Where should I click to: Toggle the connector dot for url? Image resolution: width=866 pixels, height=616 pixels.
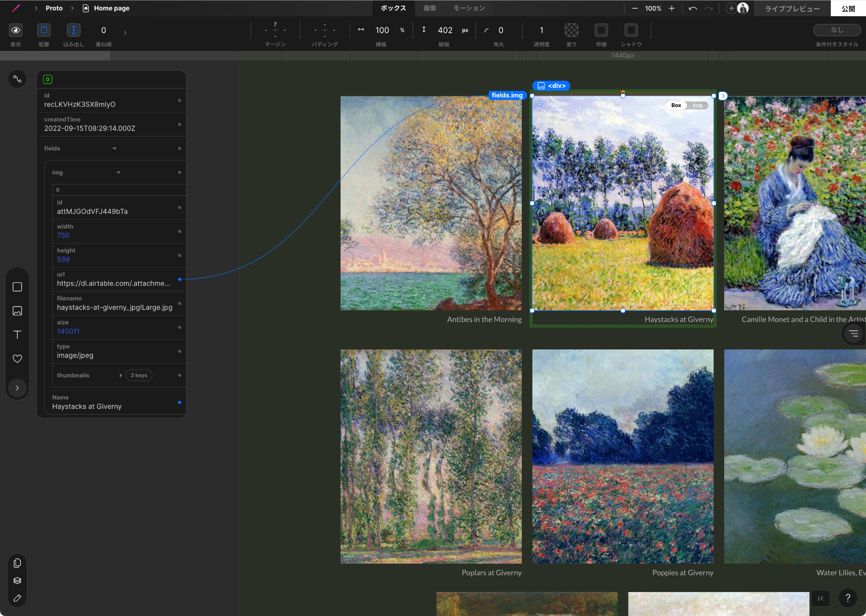coord(179,280)
